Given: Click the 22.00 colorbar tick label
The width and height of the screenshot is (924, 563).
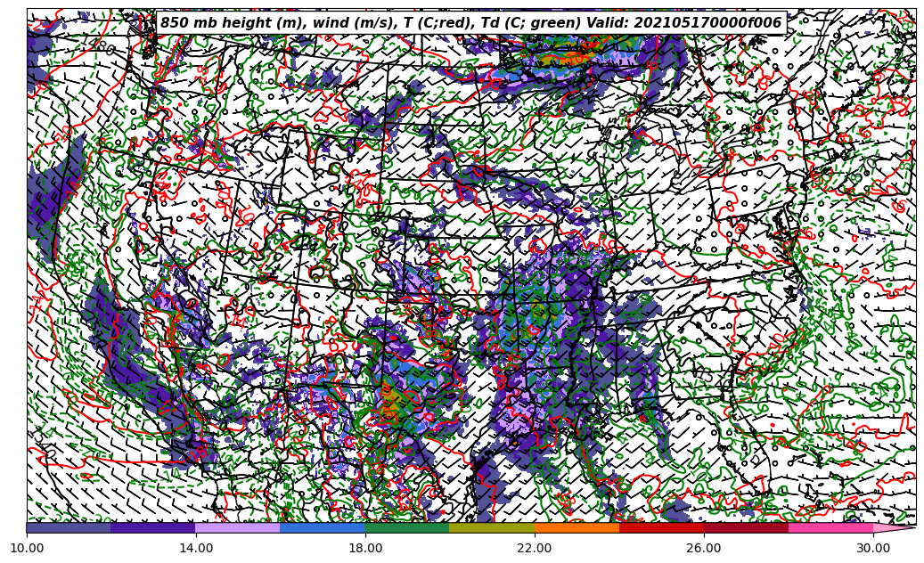Looking at the screenshot, I should coord(535,548).
